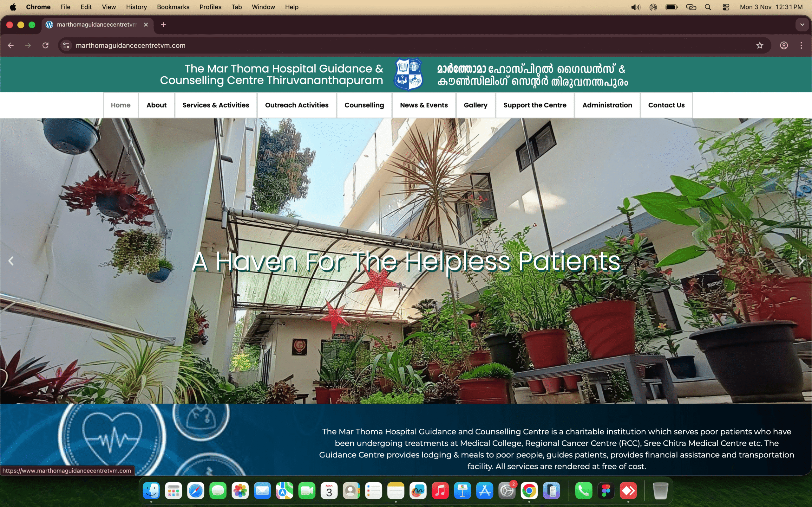Show previous slide with left chevron
This screenshot has width=812, height=507.
(11, 260)
